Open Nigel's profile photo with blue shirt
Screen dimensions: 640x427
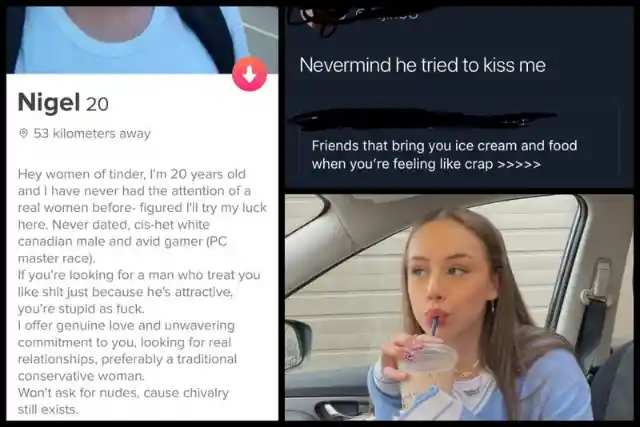click(x=142, y=40)
